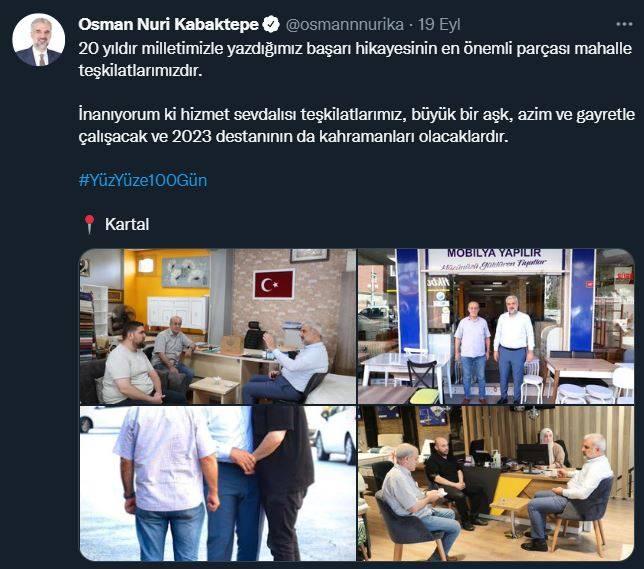The image size is (644, 569).
Task: Click the second paragraph starting İnanıyorum ki
Action: [x=356, y=125]
